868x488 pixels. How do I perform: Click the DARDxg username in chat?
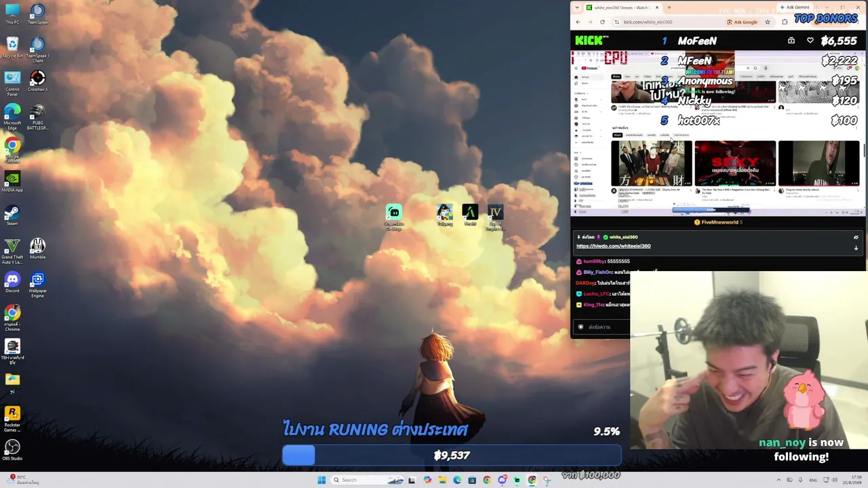[x=585, y=283]
